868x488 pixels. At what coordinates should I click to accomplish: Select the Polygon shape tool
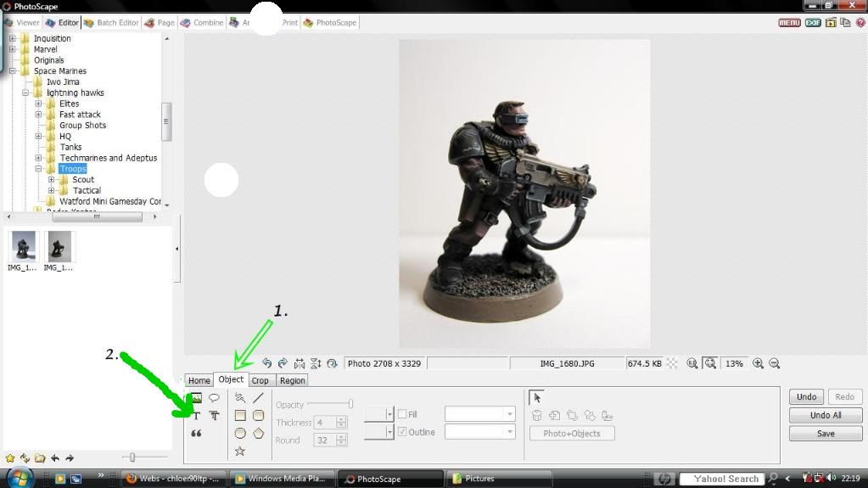[x=258, y=433]
